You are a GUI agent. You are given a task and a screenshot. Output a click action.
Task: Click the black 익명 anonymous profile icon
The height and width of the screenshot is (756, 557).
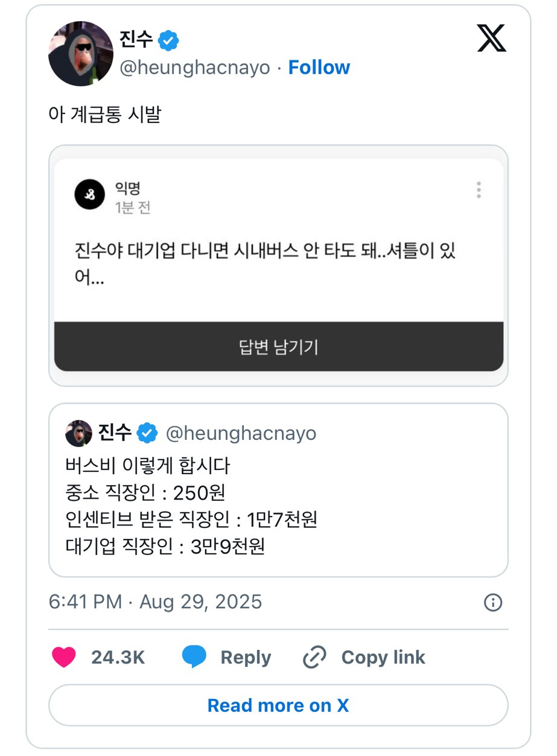[90, 194]
